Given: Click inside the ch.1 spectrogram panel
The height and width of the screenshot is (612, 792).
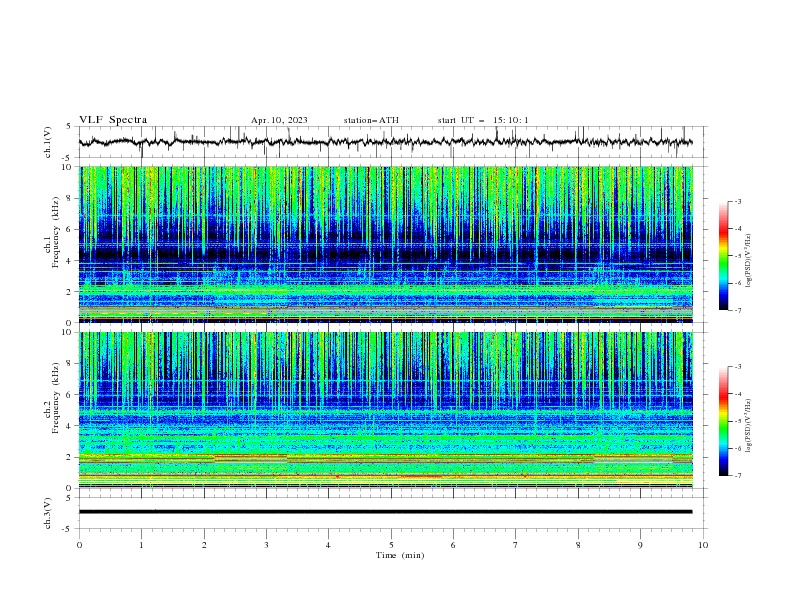Looking at the screenshot, I should [x=385, y=244].
